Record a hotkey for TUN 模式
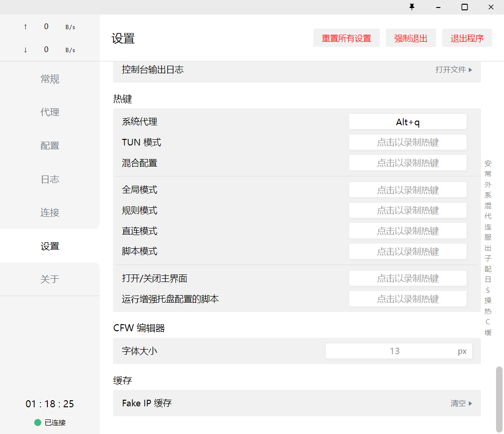The image size is (504, 434). pyautogui.click(x=407, y=143)
